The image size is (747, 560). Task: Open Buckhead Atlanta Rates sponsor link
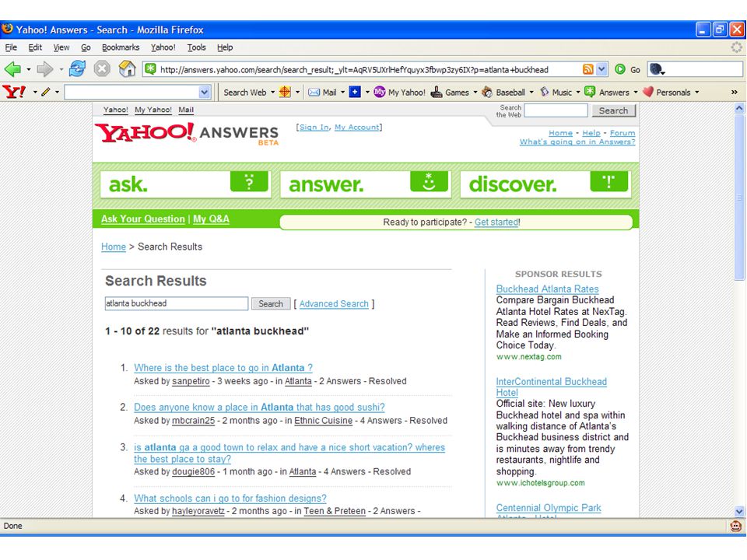click(547, 289)
